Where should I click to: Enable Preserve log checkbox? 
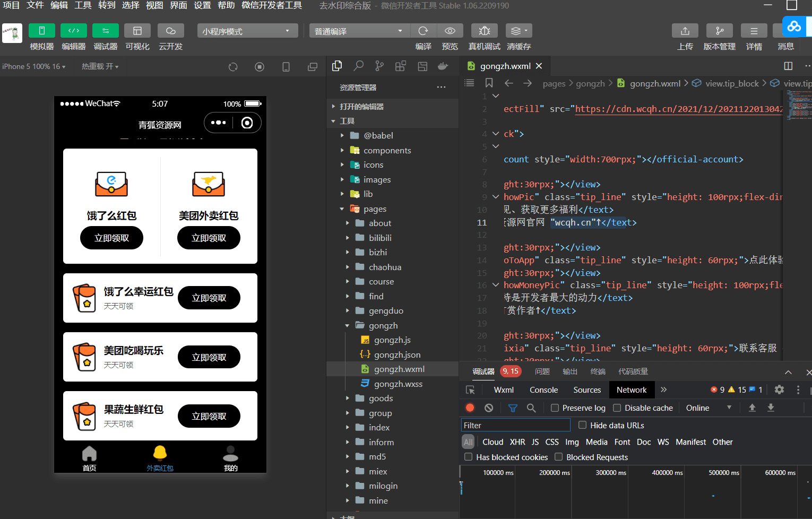555,408
